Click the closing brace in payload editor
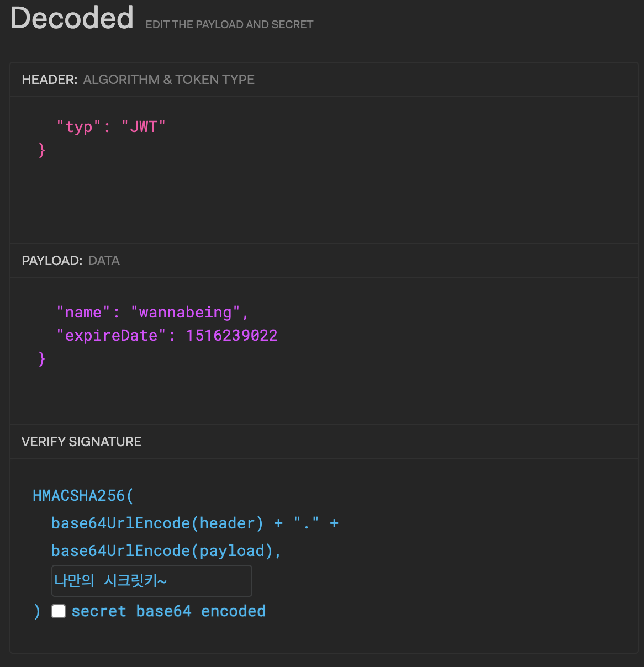The image size is (644, 667). tap(42, 359)
